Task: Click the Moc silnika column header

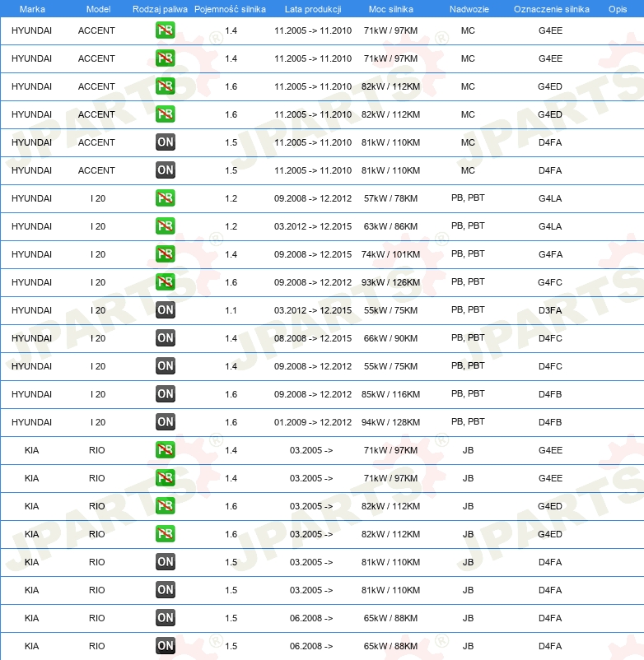Action: point(391,9)
